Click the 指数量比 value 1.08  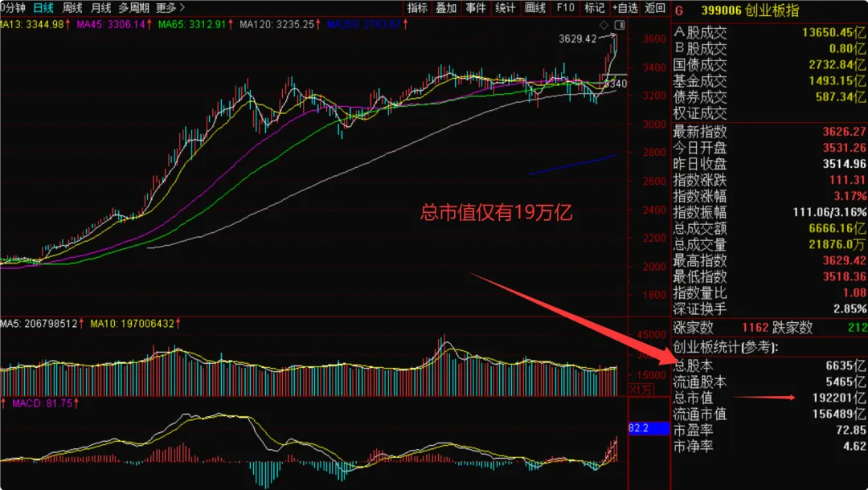tap(856, 292)
